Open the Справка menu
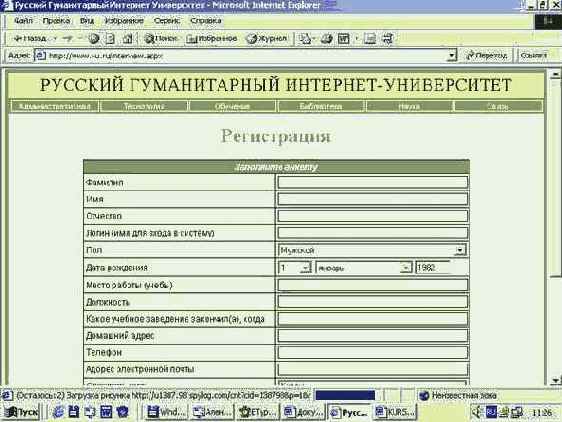 click(x=206, y=21)
